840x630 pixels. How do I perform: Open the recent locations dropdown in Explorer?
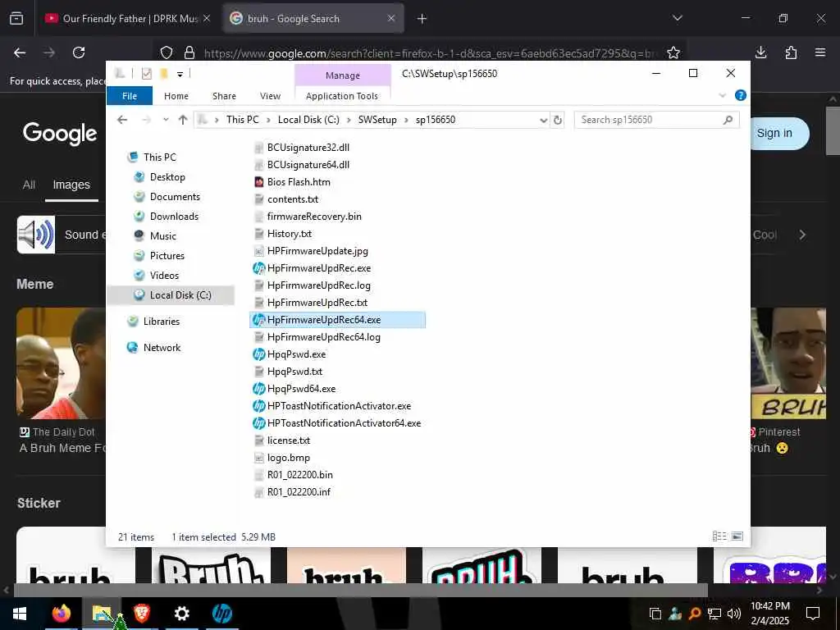tap(166, 120)
